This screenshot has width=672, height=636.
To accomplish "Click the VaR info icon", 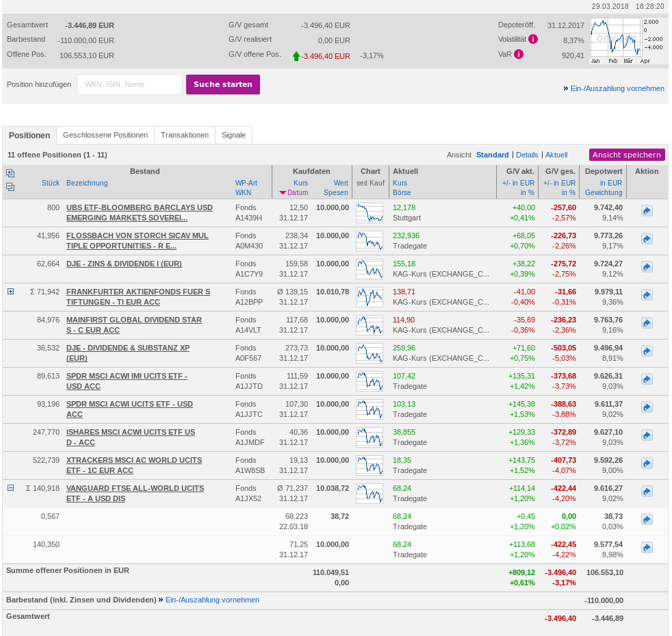I will point(519,54).
